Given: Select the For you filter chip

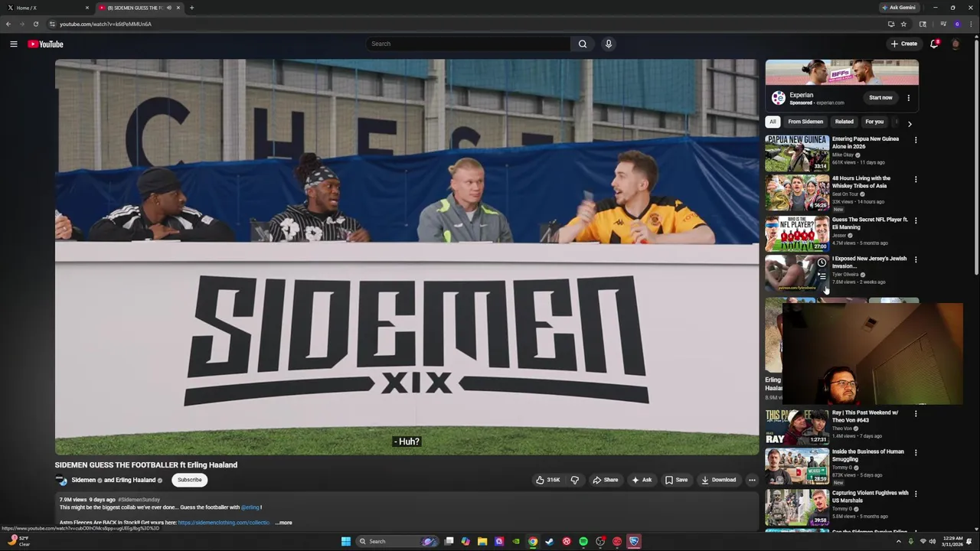Looking at the screenshot, I should tap(874, 122).
